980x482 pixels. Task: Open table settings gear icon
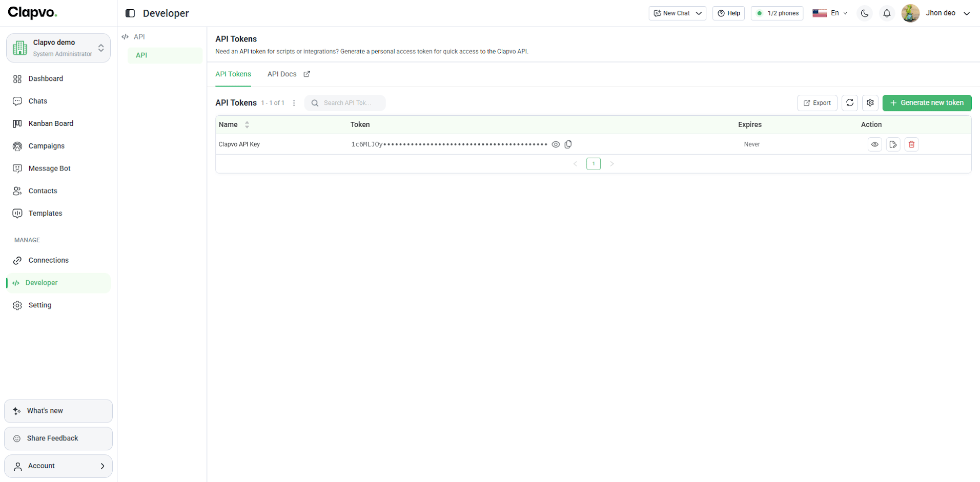870,103
